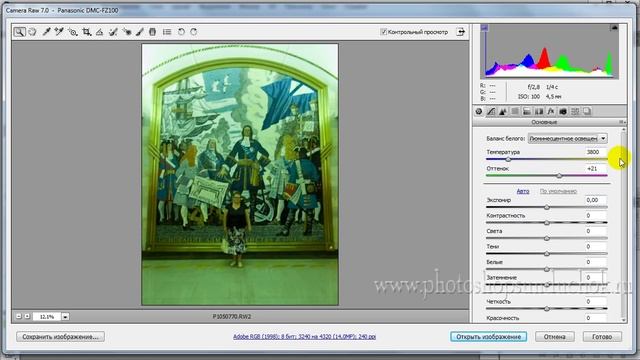Click the Готово button
This screenshot has width=640, height=360.
[x=602, y=337]
